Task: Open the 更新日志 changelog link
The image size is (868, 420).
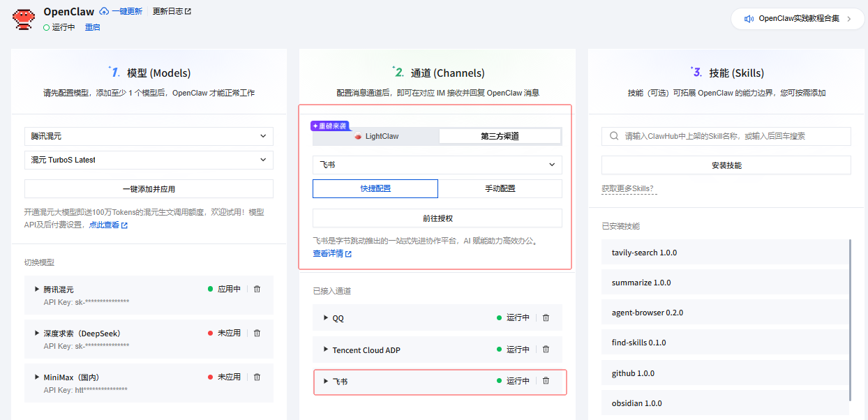Action: click(x=172, y=12)
